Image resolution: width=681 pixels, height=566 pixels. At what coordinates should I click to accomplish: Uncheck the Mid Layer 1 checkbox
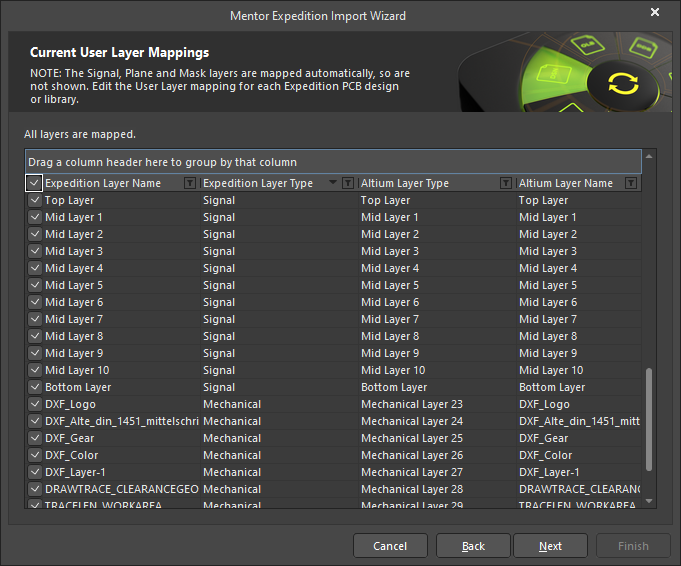point(35,217)
